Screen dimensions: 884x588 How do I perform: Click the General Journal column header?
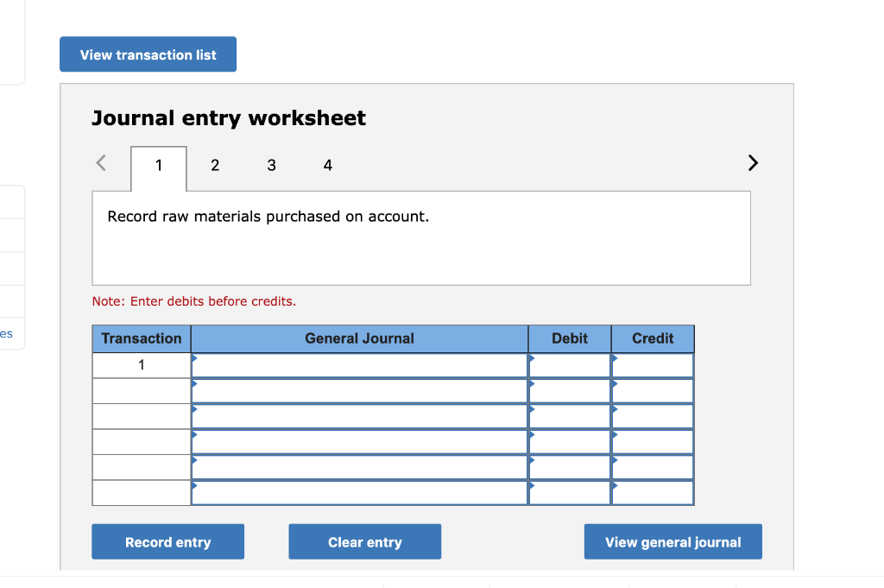360,338
